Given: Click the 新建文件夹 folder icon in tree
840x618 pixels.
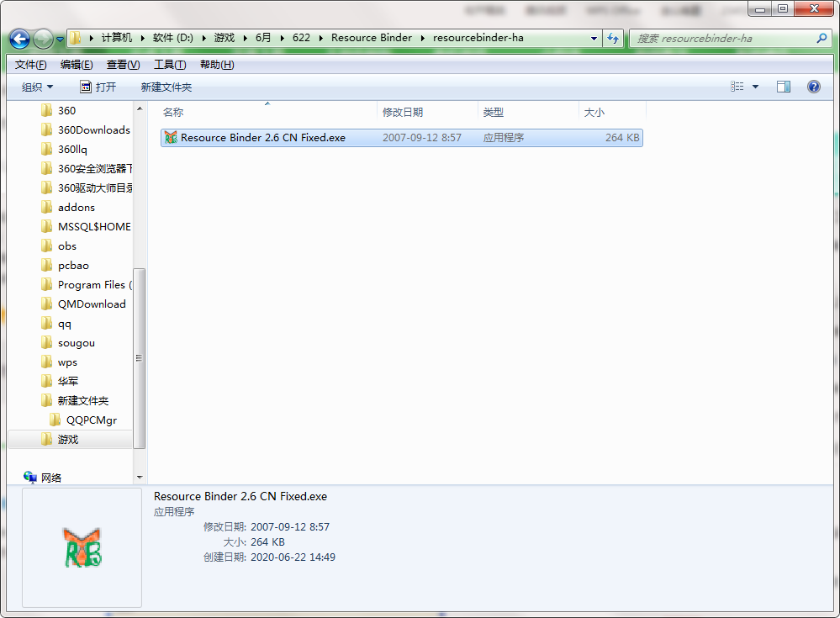Looking at the screenshot, I should 46,400.
